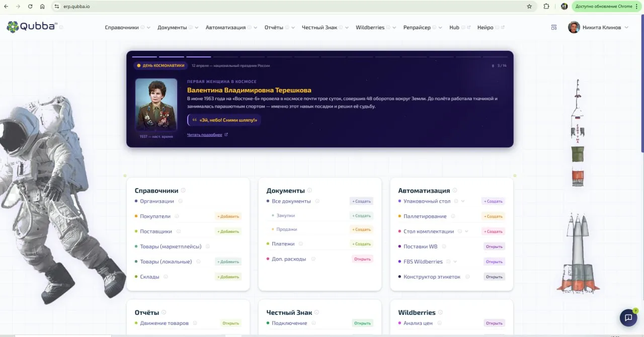Image resolution: width=644 pixels, height=337 pixels.
Task: Click info icon beside Склады
Action: coord(166,277)
